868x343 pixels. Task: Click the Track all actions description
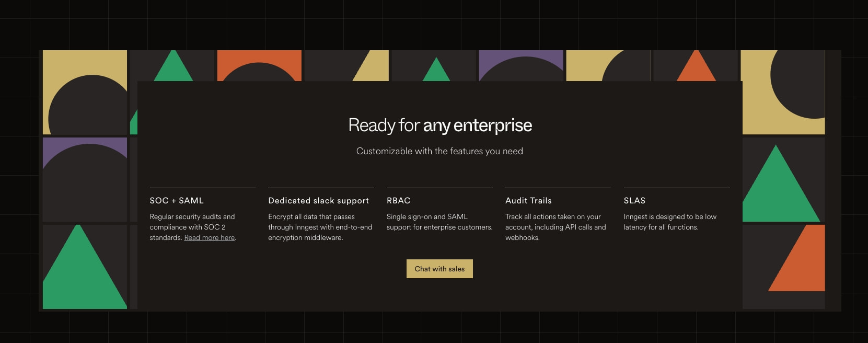click(555, 227)
